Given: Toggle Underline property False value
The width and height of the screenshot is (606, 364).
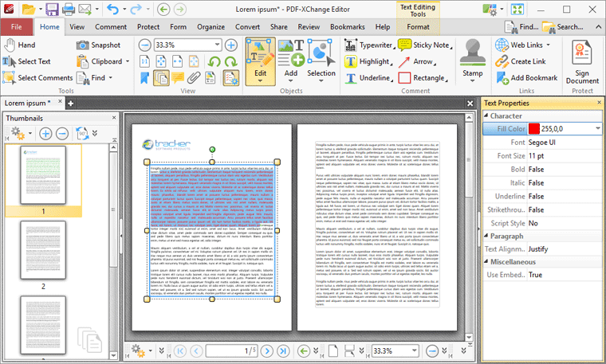Looking at the screenshot, I should (565, 197).
